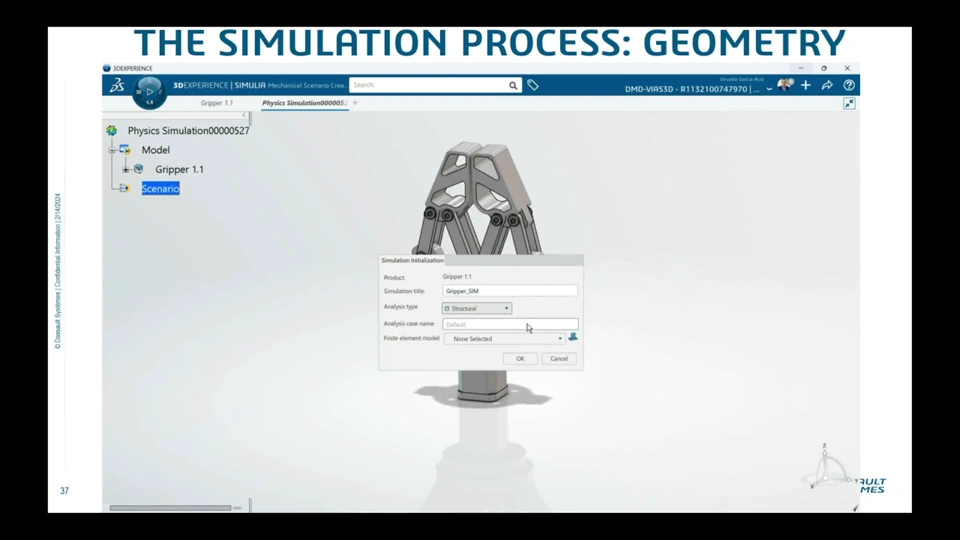Viewport: 960px width, 540px height.
Task: Click the Simulation title field
Action: pyautogui.click(x=510, y=291)
